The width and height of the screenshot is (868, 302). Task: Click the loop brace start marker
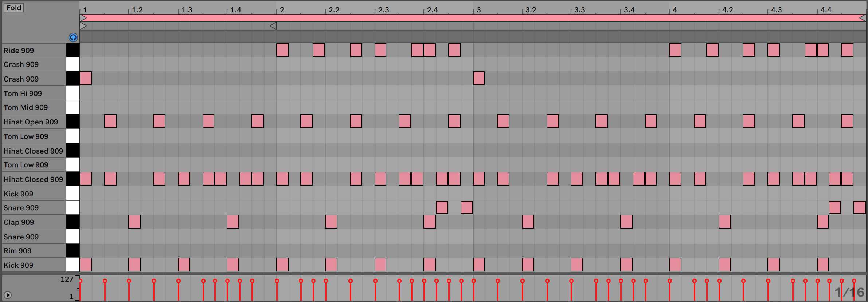(x=83, y=26)
